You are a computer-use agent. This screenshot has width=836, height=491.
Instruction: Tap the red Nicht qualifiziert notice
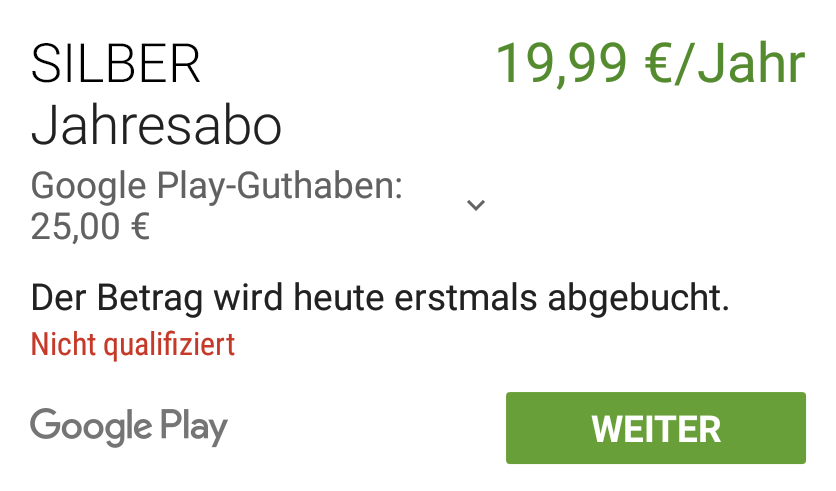pos(133,345)
